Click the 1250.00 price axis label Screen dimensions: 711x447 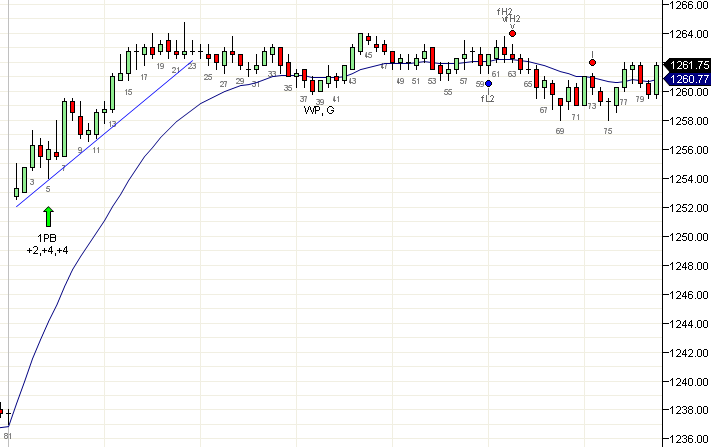pos(689,237)
